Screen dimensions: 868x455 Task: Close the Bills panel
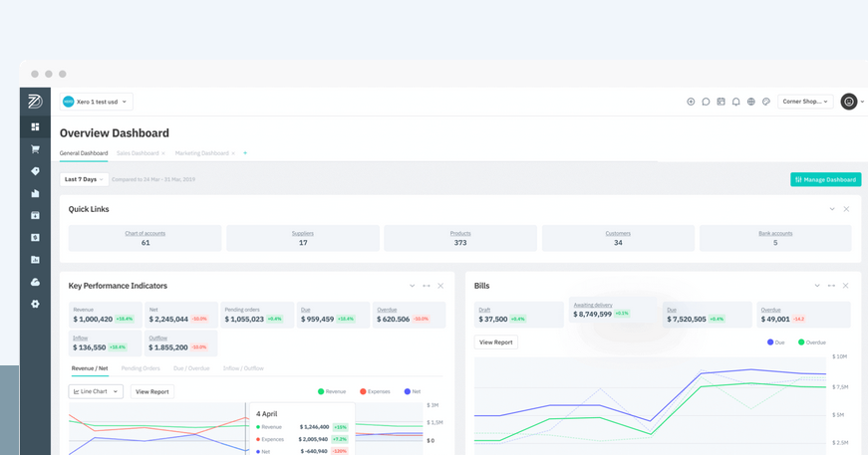coord(845,286)
